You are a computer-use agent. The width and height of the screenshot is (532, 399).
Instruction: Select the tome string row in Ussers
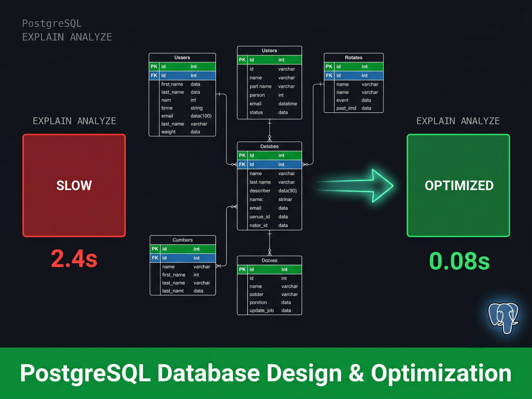[x=182, y=108]
